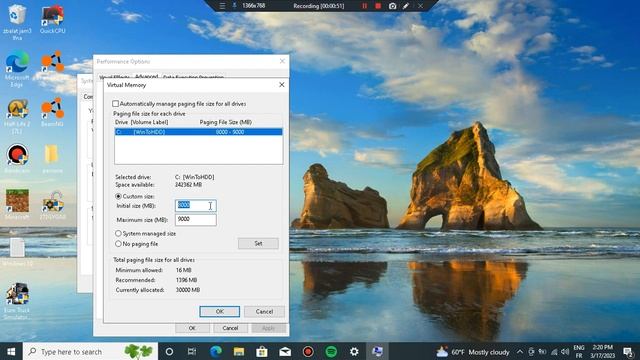Switch to the Advanced tab in Performance Options

pyautogui.click(x=146, y=76)
